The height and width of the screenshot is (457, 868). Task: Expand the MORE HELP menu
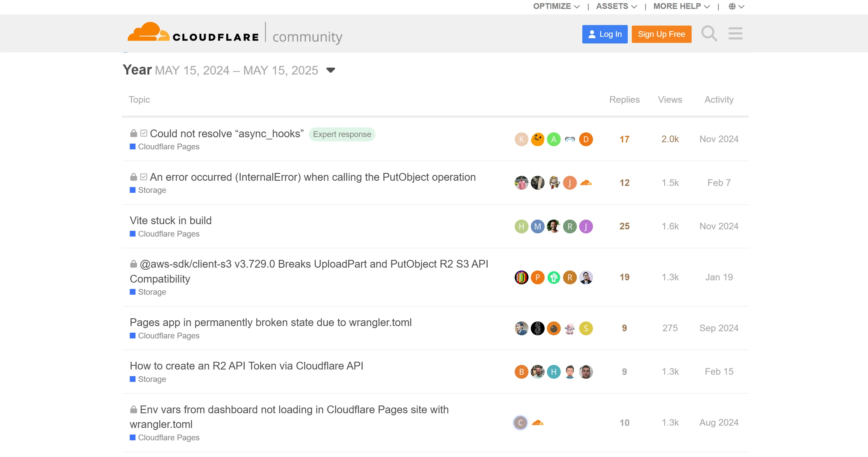pos(681,6)
